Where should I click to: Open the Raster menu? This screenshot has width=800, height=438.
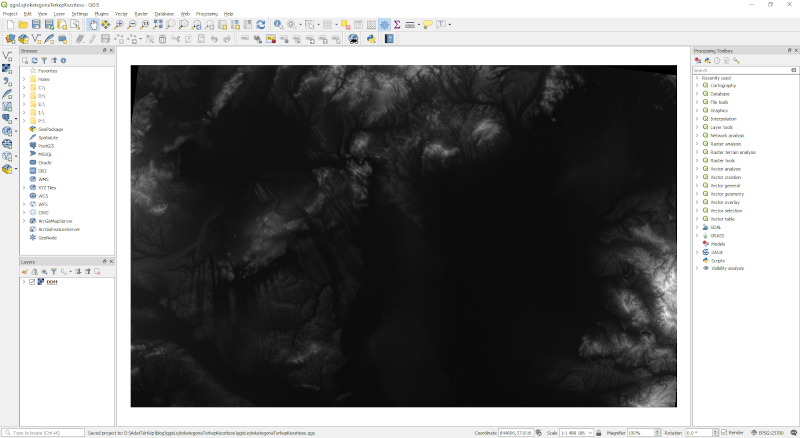pos(141,14)
